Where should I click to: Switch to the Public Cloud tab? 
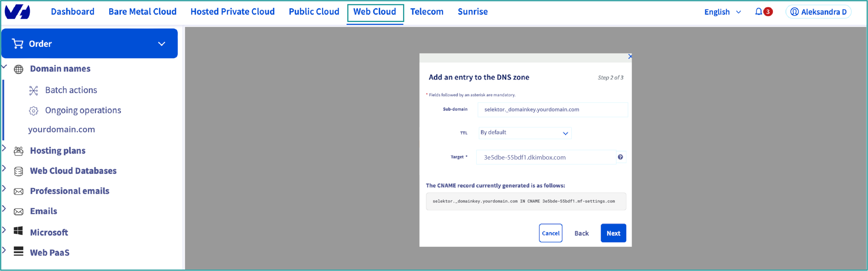314,12
